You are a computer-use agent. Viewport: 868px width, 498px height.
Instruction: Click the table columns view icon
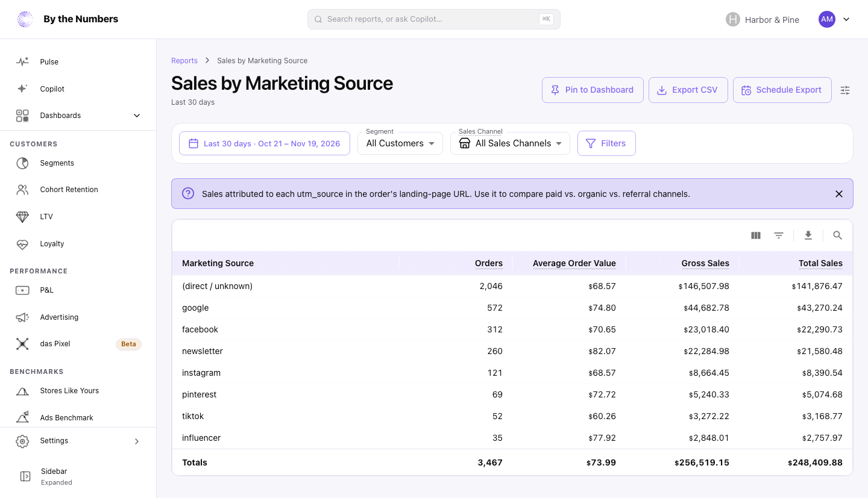[x=756, y=235]
